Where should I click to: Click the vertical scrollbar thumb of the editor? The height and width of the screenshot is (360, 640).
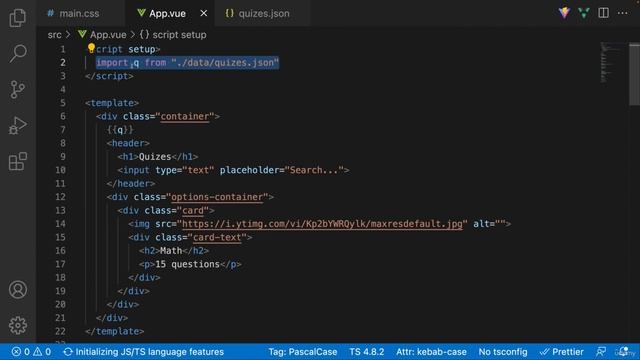coord(635,74)
